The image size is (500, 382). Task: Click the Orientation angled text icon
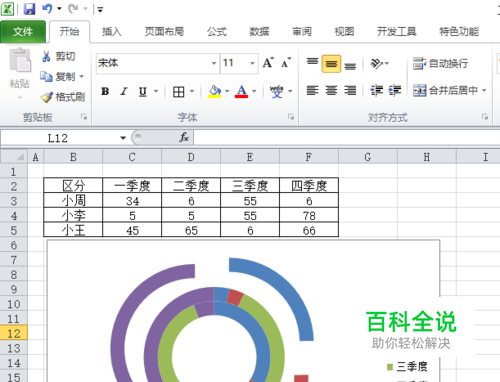point(377,63)
